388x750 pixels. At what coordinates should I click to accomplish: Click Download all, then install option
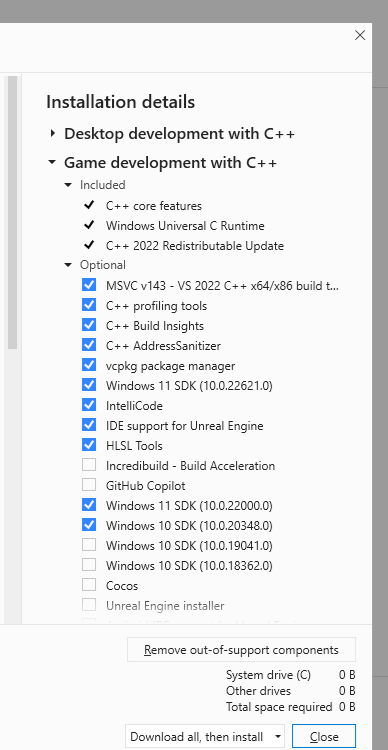197,737
